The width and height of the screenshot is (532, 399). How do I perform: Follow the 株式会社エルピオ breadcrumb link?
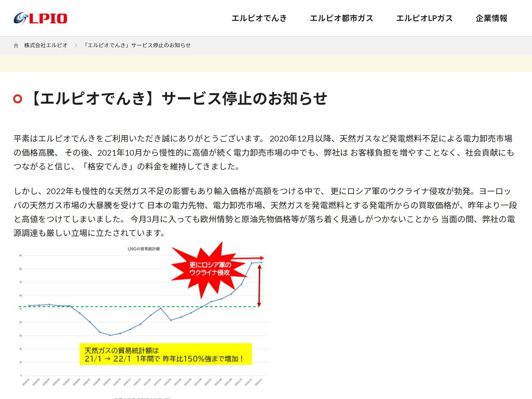tap(46, 45)
